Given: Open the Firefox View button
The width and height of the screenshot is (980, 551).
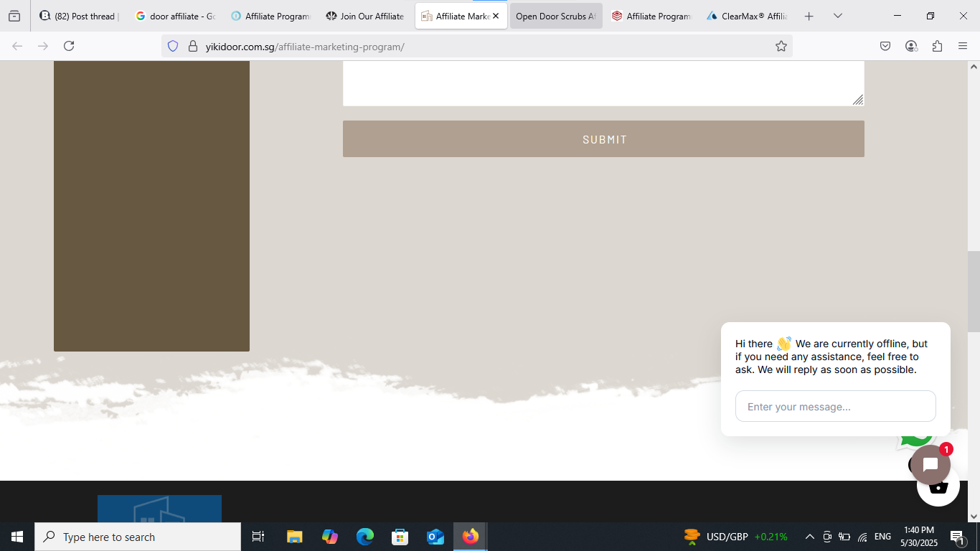Looking at the screenshot, I should click(x=14, y=16).
